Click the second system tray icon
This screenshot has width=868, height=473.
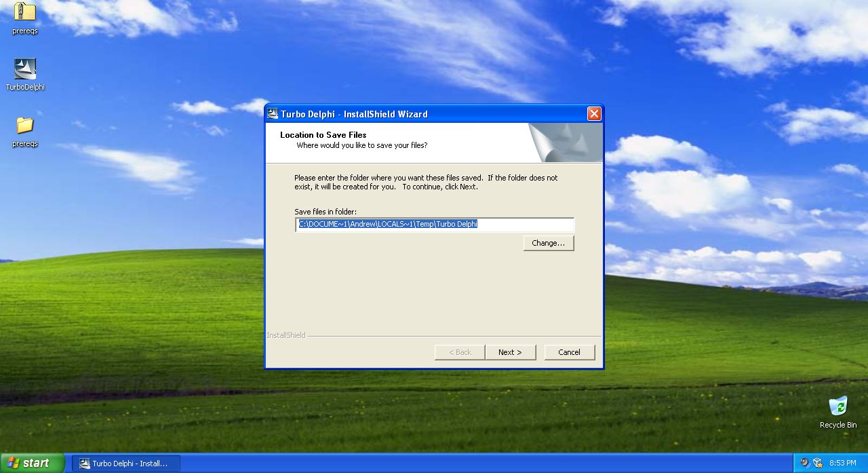[x=818, y=463]
